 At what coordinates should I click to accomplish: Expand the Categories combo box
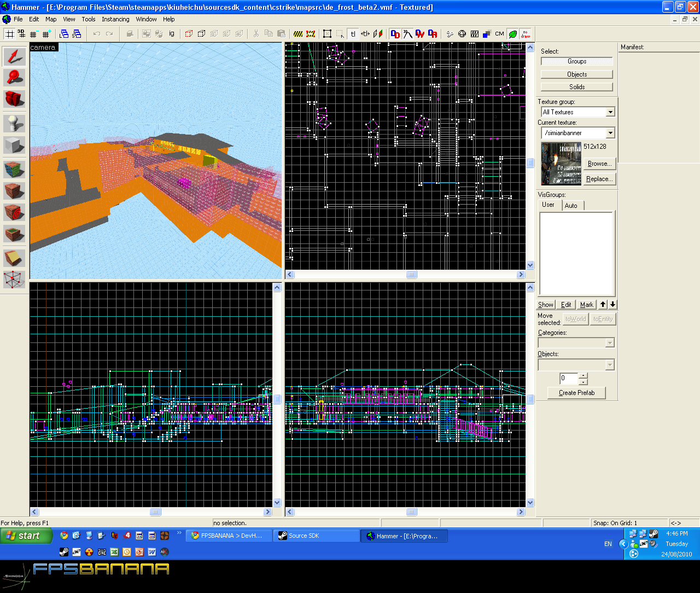(x=610, y=343)
